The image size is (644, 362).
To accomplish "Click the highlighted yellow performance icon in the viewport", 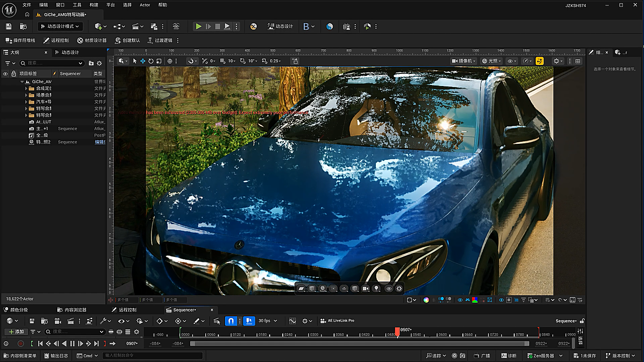I will coord(539,61).
